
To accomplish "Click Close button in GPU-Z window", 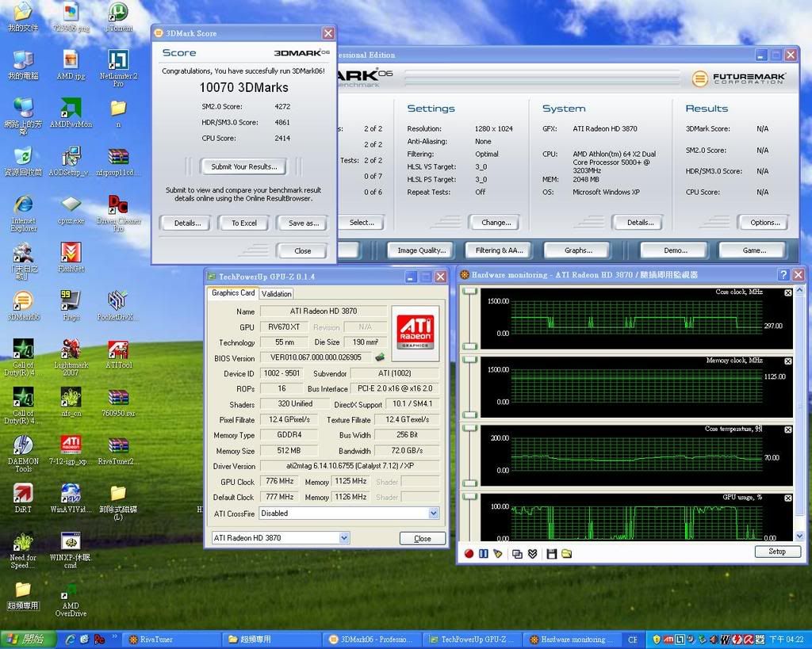I will click(x=422, y=538).
